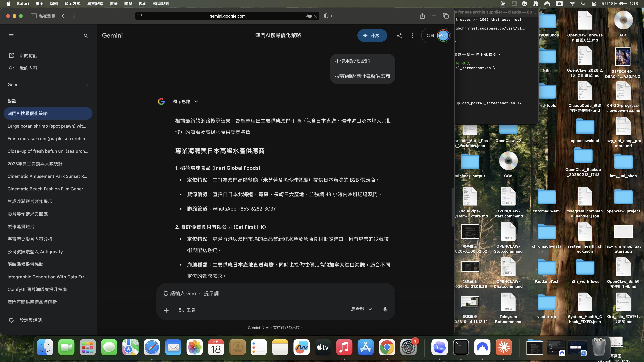
Task: Open Control Center in the menu bar
Action: coord(594,3)
